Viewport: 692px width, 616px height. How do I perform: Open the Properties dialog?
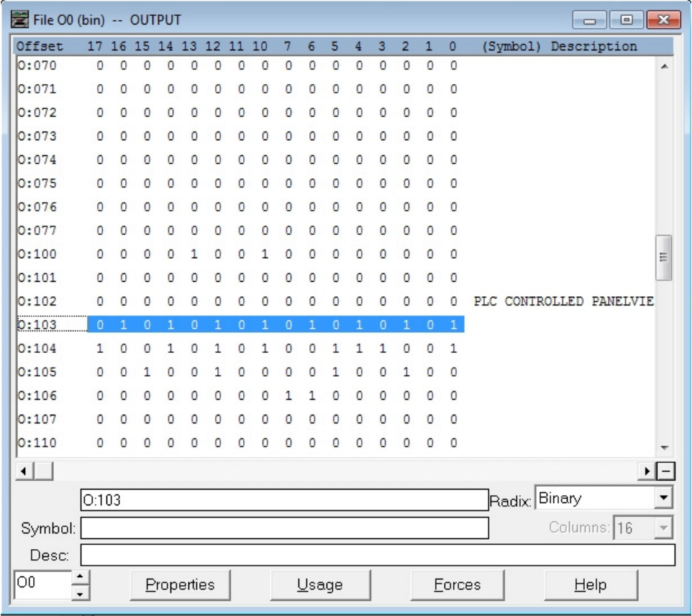coord(180,584)
